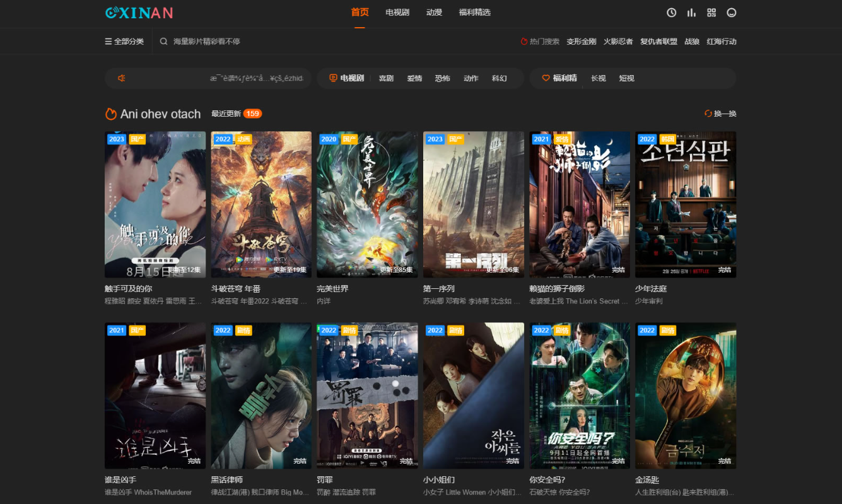Click the magnifier search icon
Screen dimensions: 842x504
164,42
